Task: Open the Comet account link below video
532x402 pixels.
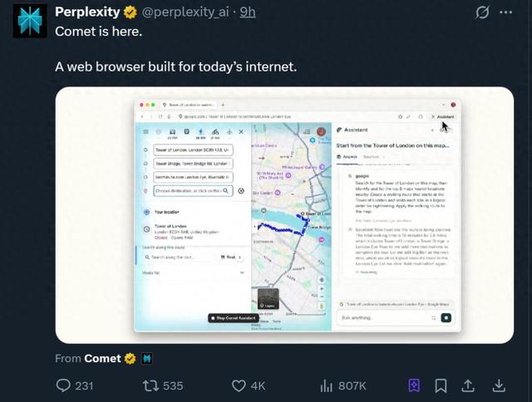Action: pyautogui.click(x=101, y=359)
